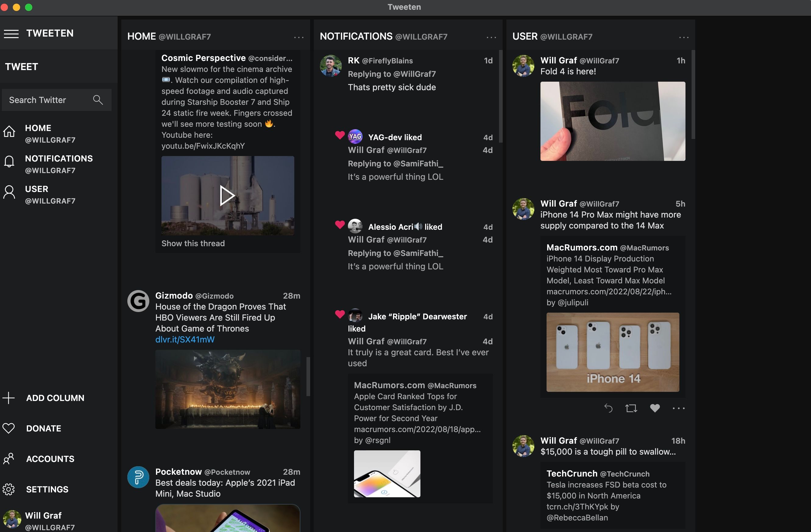Click Will Graf account at sidebar bottom

[x=58, y=520]
